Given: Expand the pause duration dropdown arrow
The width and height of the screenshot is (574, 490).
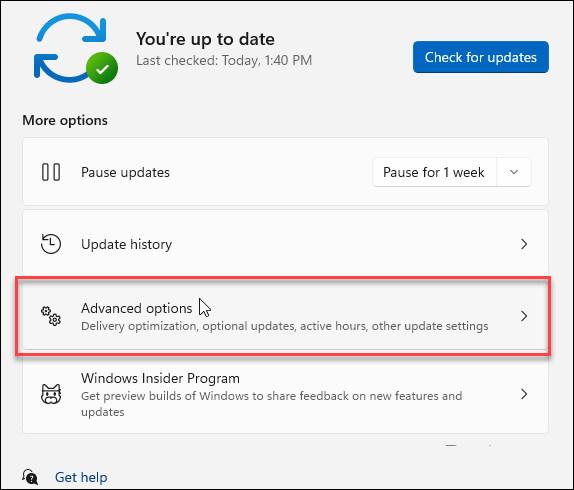Looking at the screenshot, I should pos(514,172).
